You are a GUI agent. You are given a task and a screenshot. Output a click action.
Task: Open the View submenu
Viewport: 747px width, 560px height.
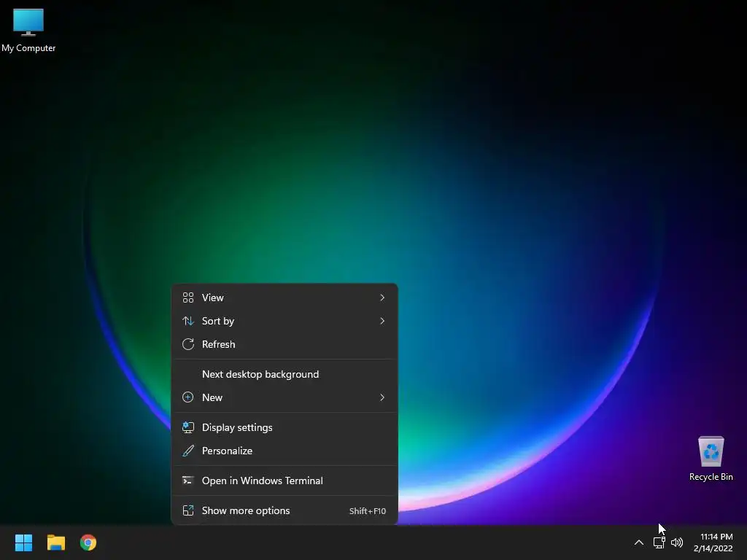click(x=285, y=297)
